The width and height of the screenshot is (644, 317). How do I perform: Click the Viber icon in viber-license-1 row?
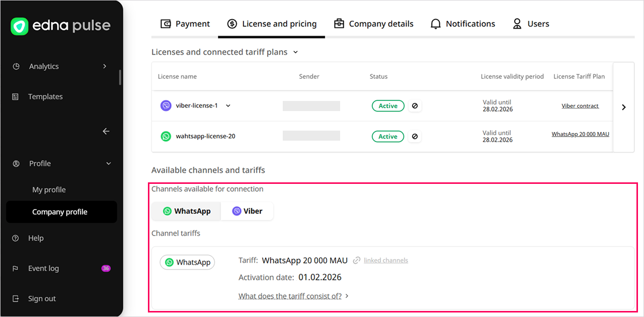tap(166, 106)
